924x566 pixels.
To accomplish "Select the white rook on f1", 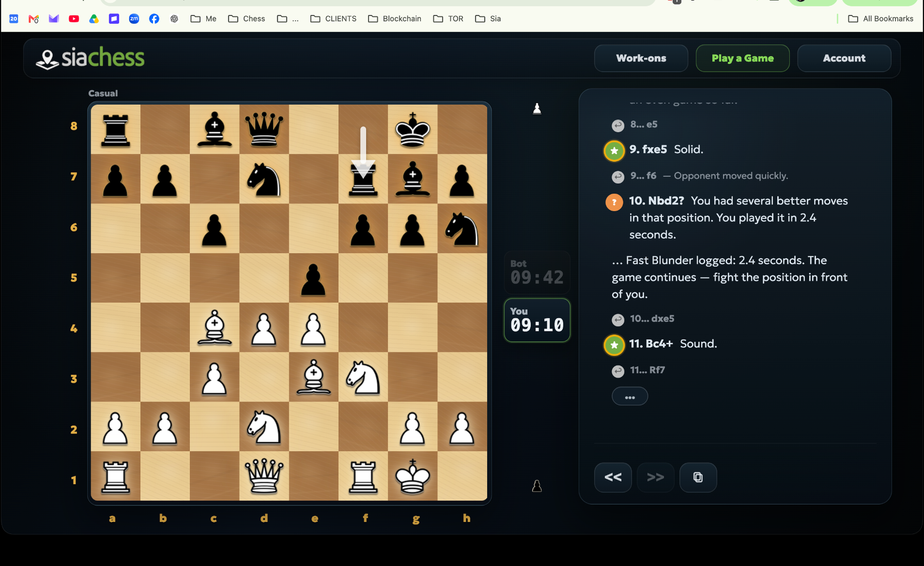I will click(363, 476).
